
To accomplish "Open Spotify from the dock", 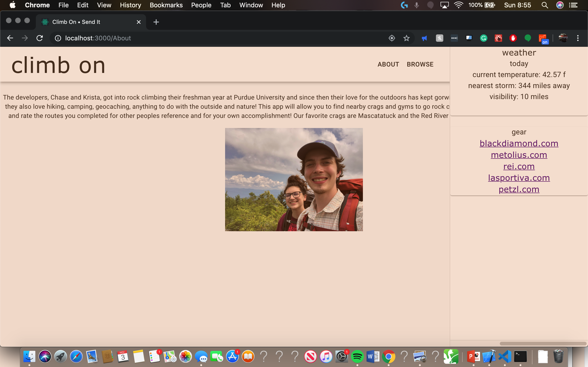I will coord(357,356).
